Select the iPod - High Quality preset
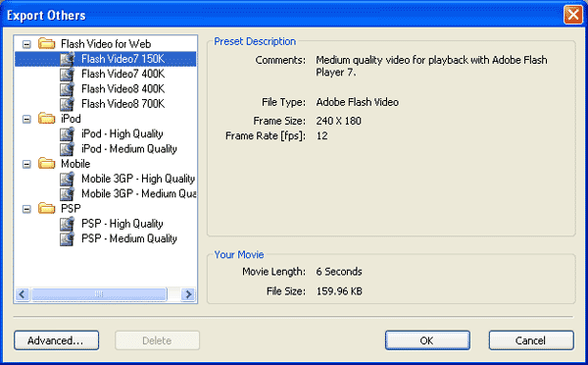 point(122,134)
